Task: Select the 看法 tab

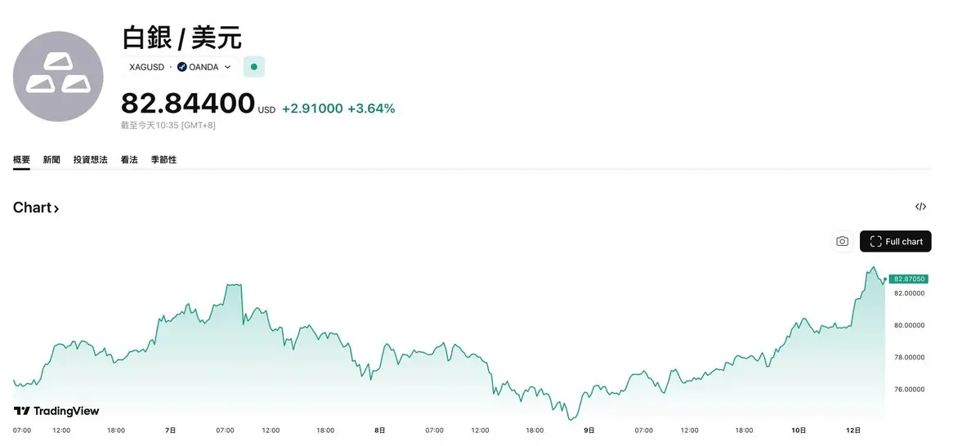Action: [129, 160]
